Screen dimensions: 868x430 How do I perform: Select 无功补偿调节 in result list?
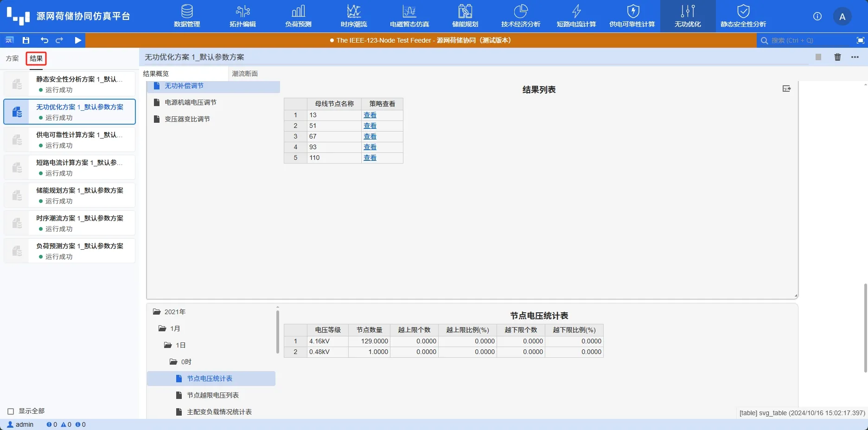213,86
